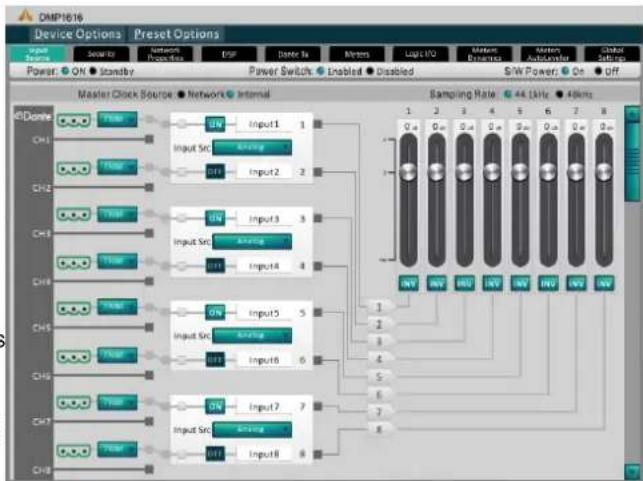Click the output node square after Input1

click(318, 124)
